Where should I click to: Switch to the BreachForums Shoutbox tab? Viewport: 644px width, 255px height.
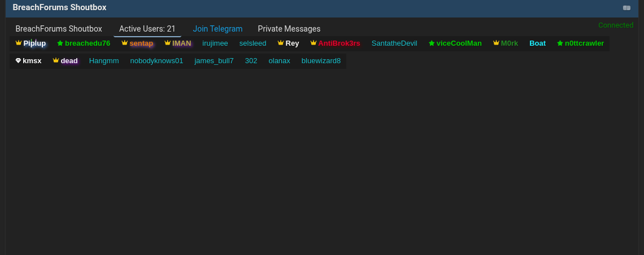[x=59, y=29]
